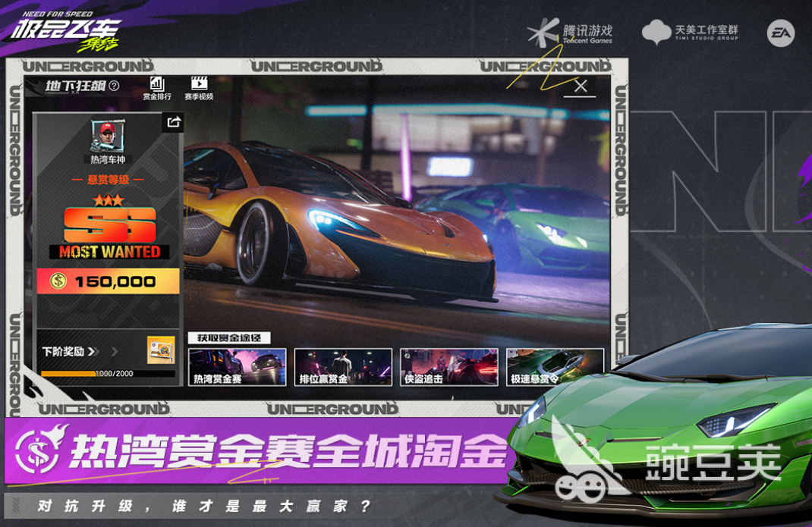Click the 对抗升级,谁才是最大赢家? tagline

(204, 506)
